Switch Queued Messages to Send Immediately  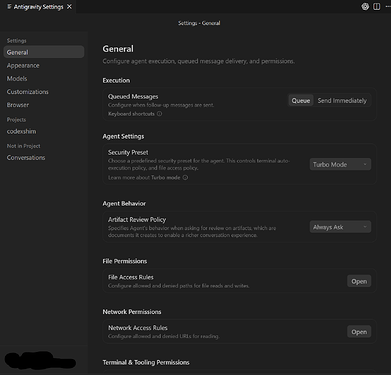point(342,101)
